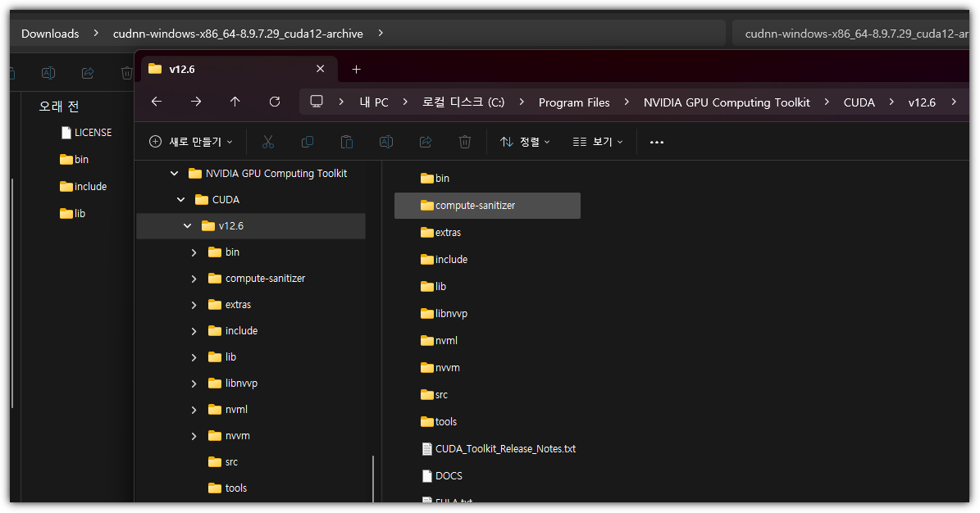Navigate forward with the Forward arrow
The height and width of the screenshot is (513, 980).
pos(196,102)
